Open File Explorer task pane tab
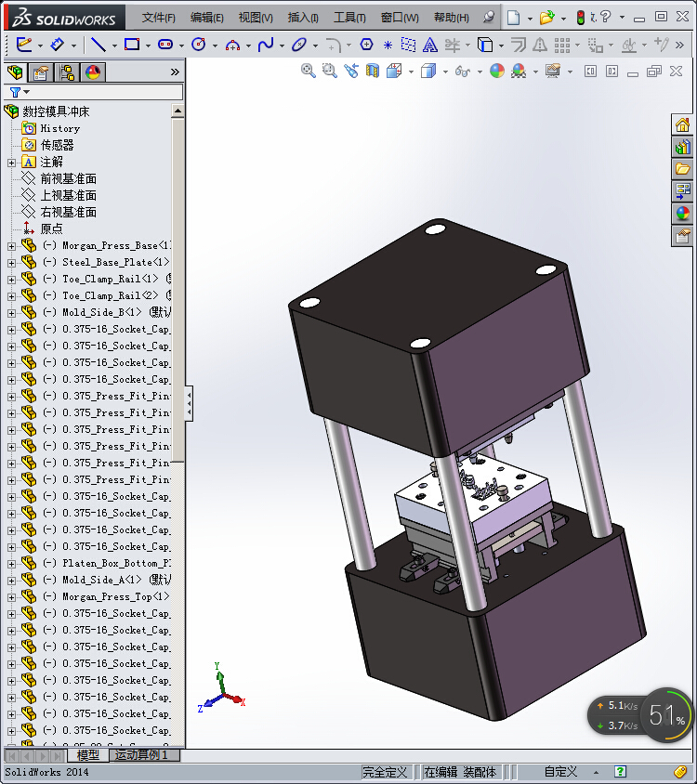The image size is (697, 784). (x=682, y=169)
